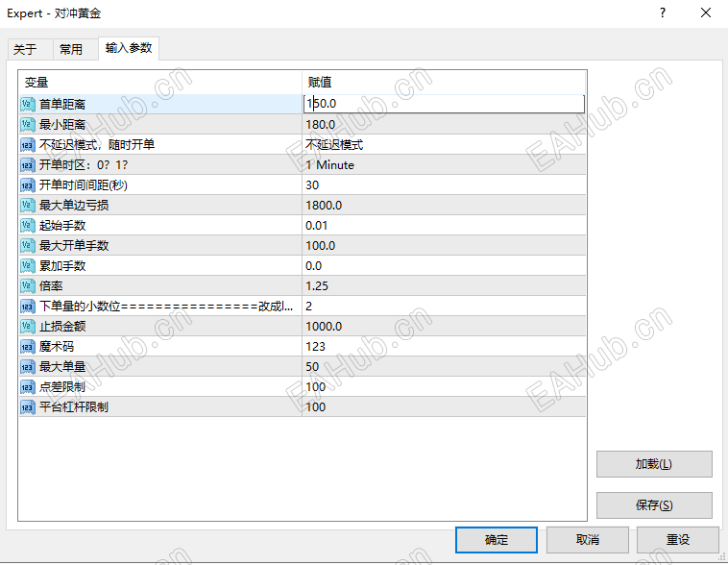Click the icon beside 倍率
The width and height of the screenshot is (728, 565).
click(28, 286)
